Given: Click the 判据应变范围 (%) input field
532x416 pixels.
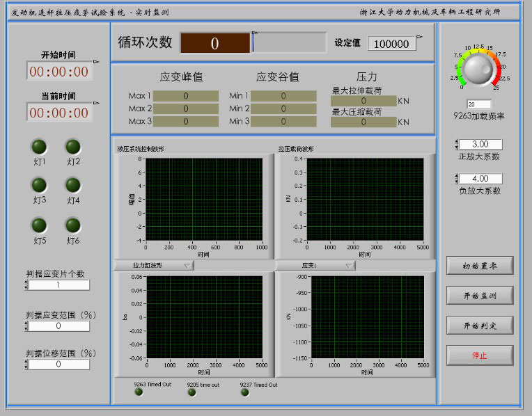Looking at the screenshot, I should (x=58, y=326).
